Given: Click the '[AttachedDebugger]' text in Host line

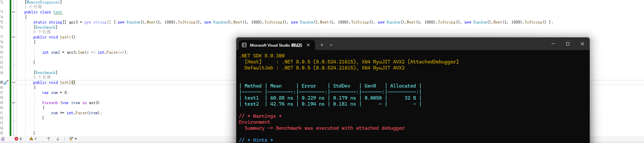Looking at the screenshot, I should tap(433, 62).
